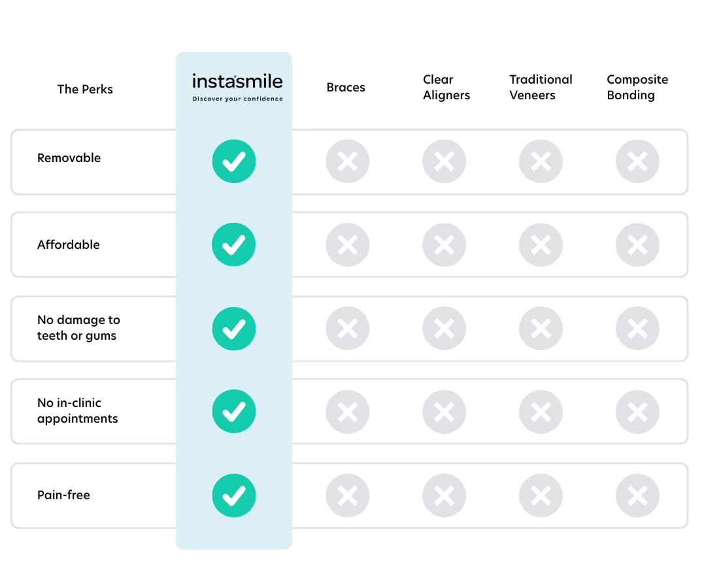Click the Composite Bonding X for Pain-free
The height and width of the screenshot is (588, 706).
pos(637,495)
